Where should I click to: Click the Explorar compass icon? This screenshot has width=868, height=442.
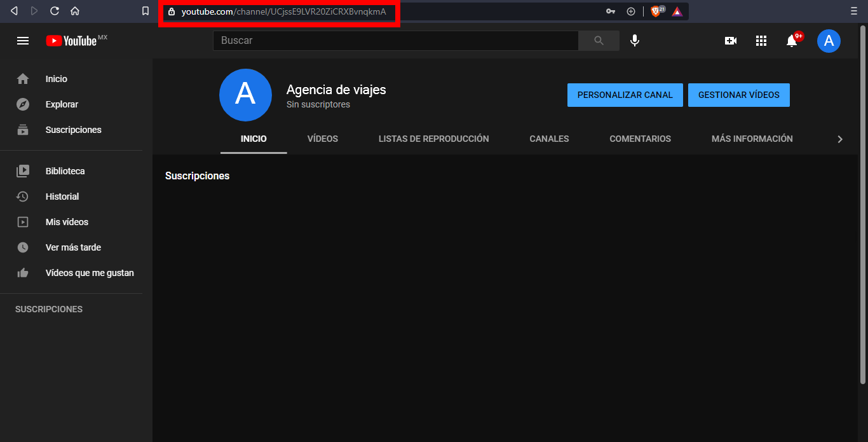click(23, 104)
